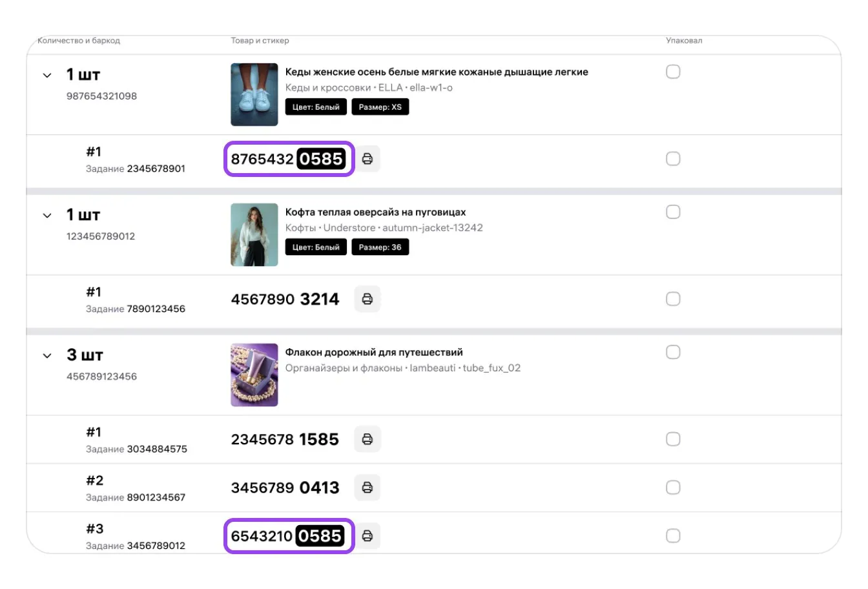Mark task 2345678901 as packed
This screenshot has width=868, height=589.
coord(673,159)
